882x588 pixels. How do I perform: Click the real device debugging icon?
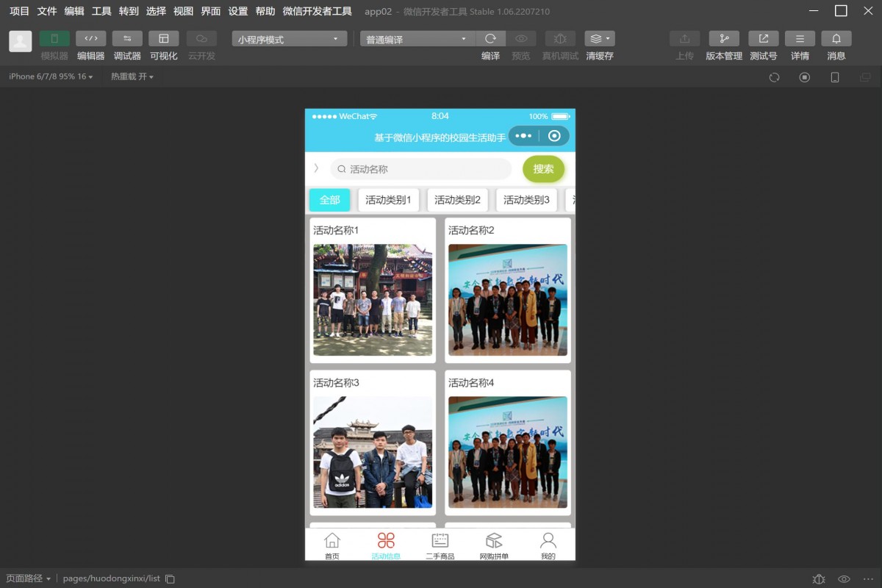tap(560, 39)
